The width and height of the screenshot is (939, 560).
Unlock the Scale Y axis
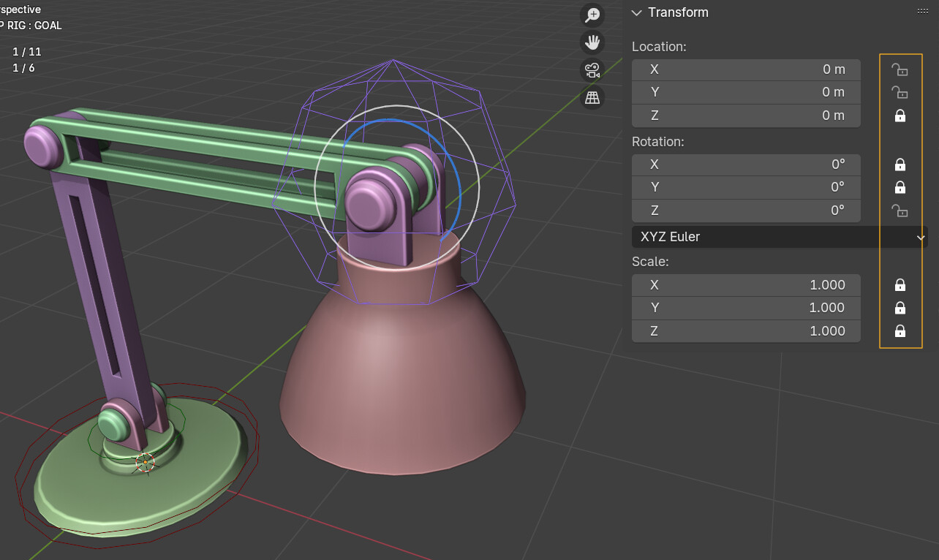click(x=900, y=308)
